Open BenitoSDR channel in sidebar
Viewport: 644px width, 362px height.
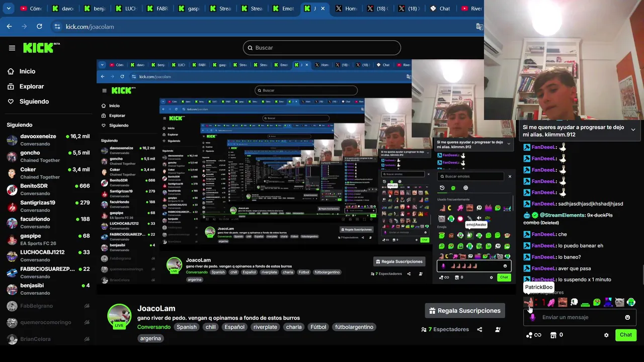[48, 190]
